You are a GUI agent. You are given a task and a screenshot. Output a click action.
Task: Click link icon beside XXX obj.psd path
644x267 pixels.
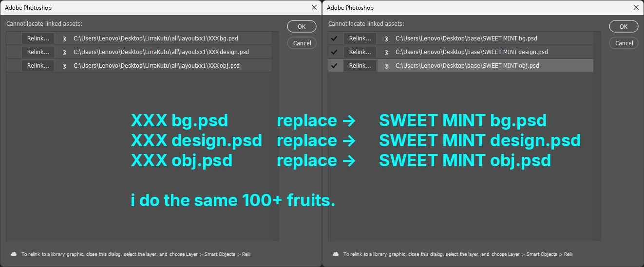pos(64,66)
